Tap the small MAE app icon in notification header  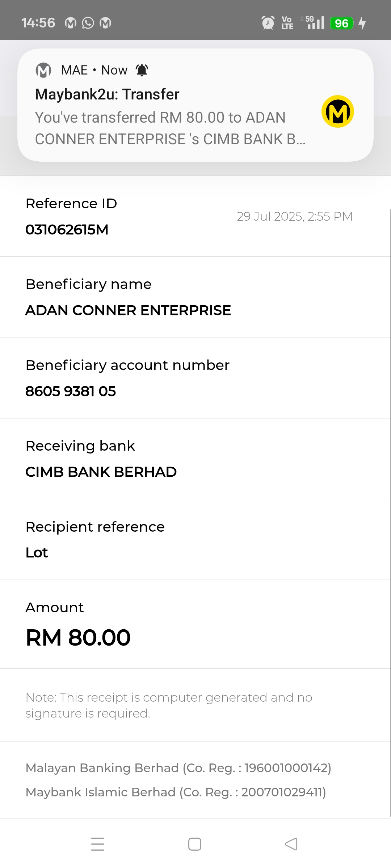point(43,70)
